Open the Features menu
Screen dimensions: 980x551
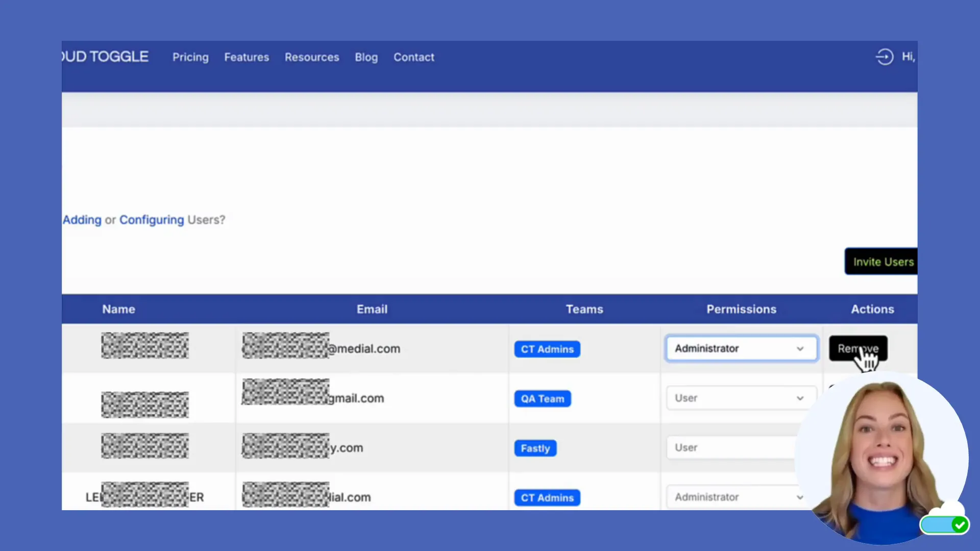247,57
